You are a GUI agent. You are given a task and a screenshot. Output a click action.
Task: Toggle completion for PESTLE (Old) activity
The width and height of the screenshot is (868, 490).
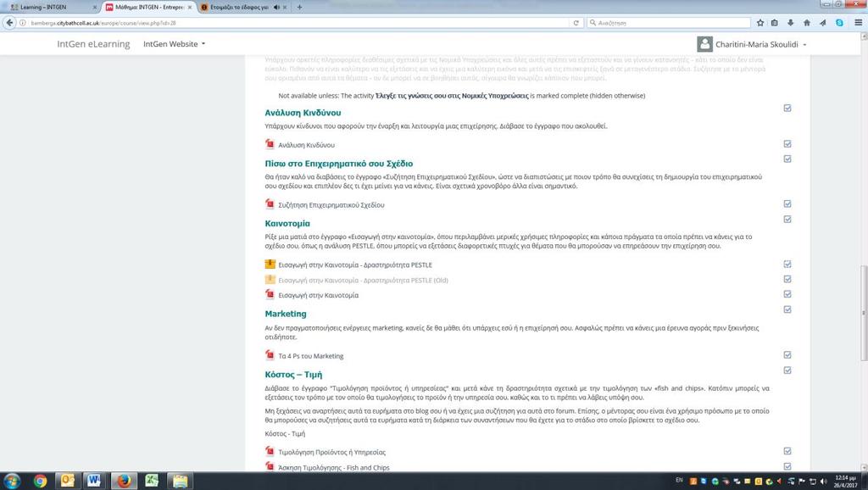(x=787, y=279)
